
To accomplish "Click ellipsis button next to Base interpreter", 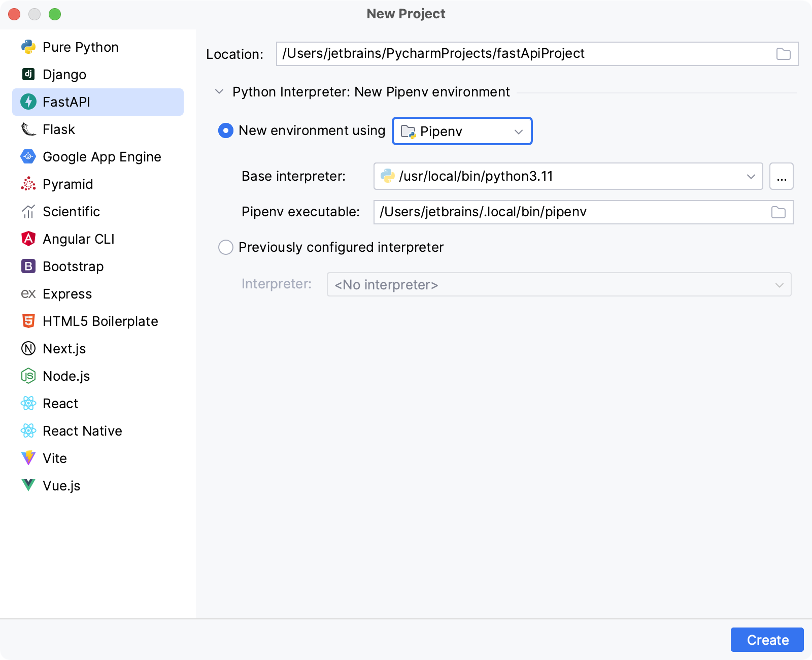I will click(x=782, y=176).
